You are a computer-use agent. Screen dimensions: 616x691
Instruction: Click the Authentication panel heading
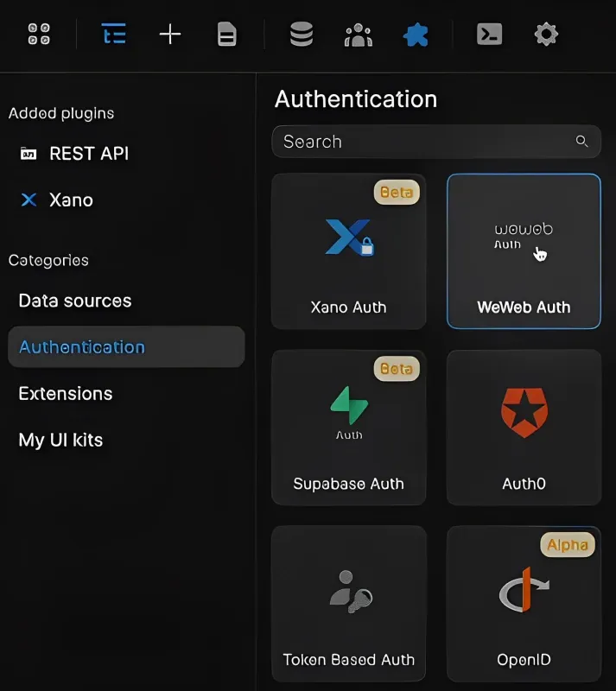[x=356, y=98]
